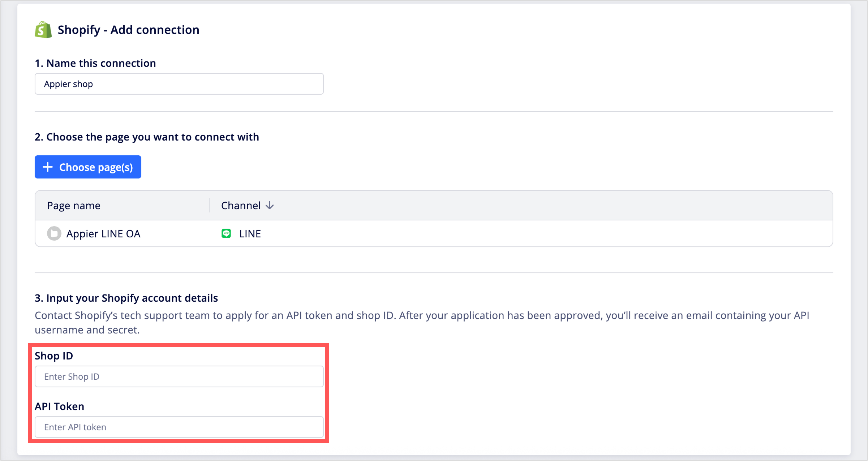Focus the Enter API token field
This screenshot has height=461, width=868.
[x=179, y=427]
